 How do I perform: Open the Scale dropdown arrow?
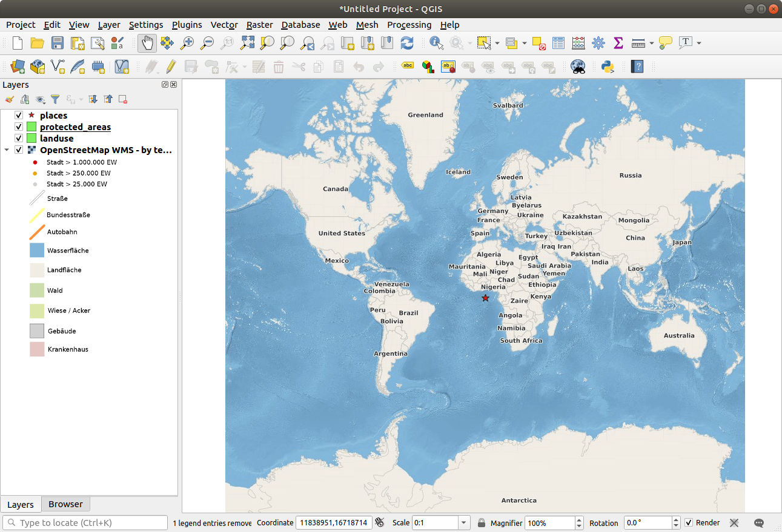(464, 523)
